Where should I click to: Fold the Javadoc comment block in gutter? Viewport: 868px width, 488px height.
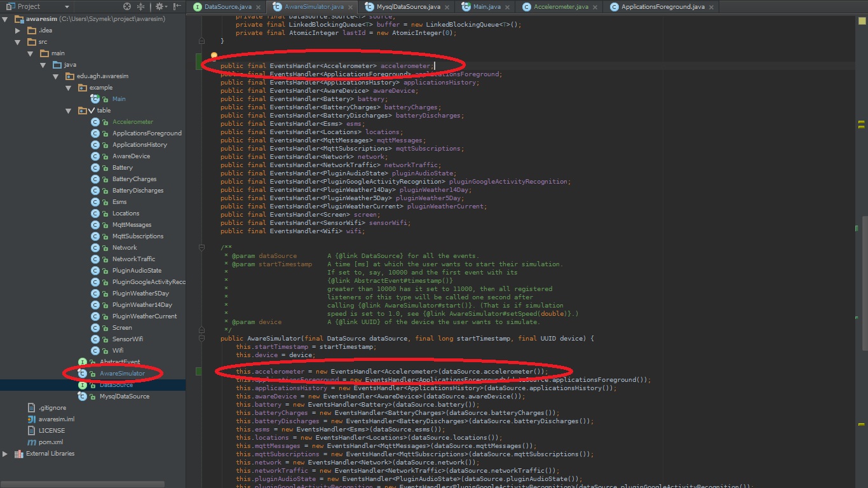pos(202,247)
